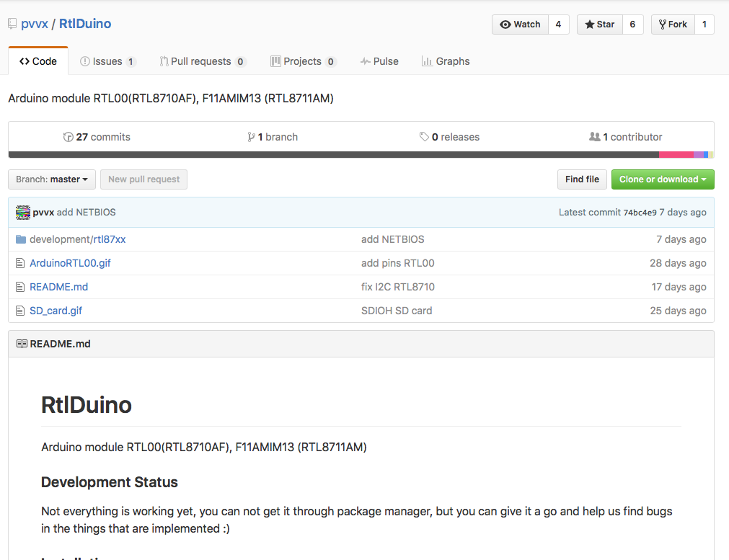Click the pvvx avatar thumbnail
Viewport: 729px width, 560px height.
click(x=23, y=213)
